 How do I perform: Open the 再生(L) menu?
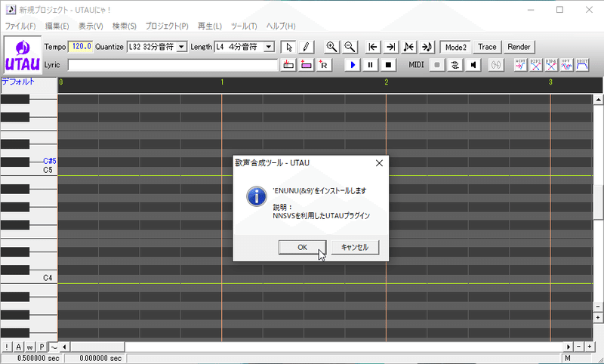point(210,26)
